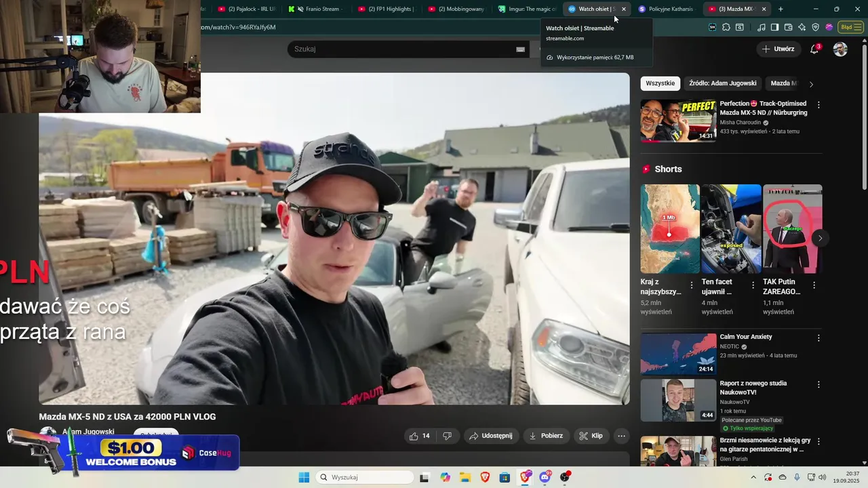Open options menu for Calm Your Anxiety video

tap(818, 338)
